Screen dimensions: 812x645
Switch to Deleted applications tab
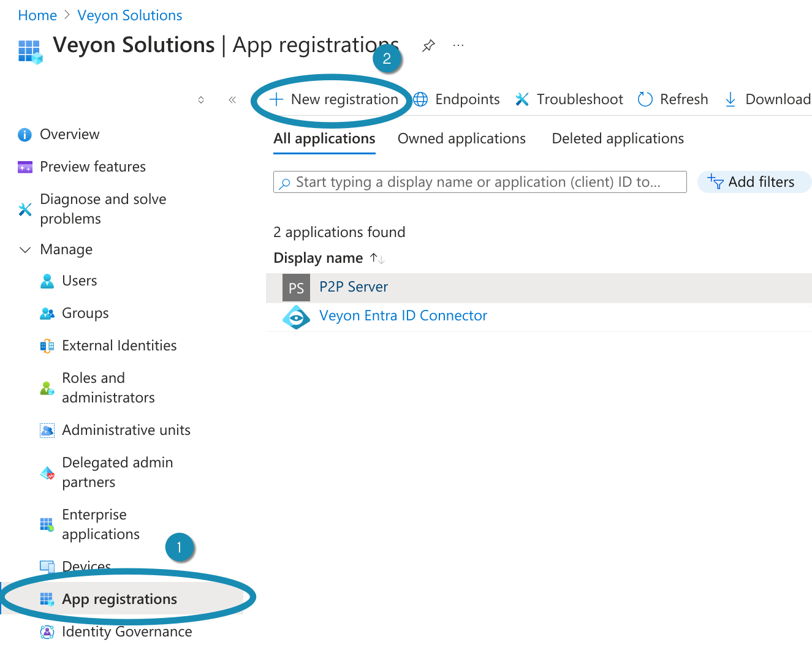(x=618, y=138)
